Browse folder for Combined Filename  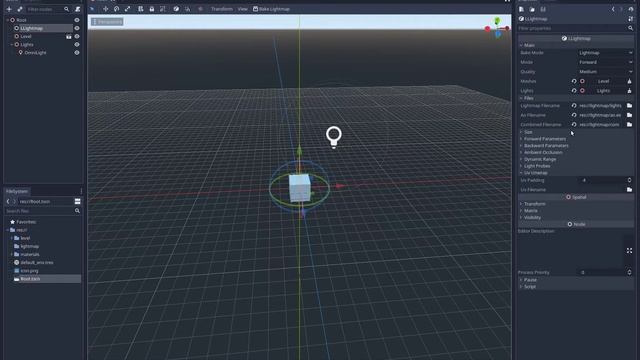pyautogui.click(x=629, y=124)
